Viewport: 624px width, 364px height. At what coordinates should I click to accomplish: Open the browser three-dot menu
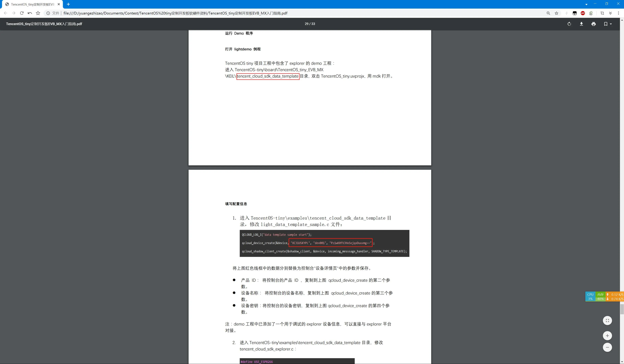click(618, 13)
